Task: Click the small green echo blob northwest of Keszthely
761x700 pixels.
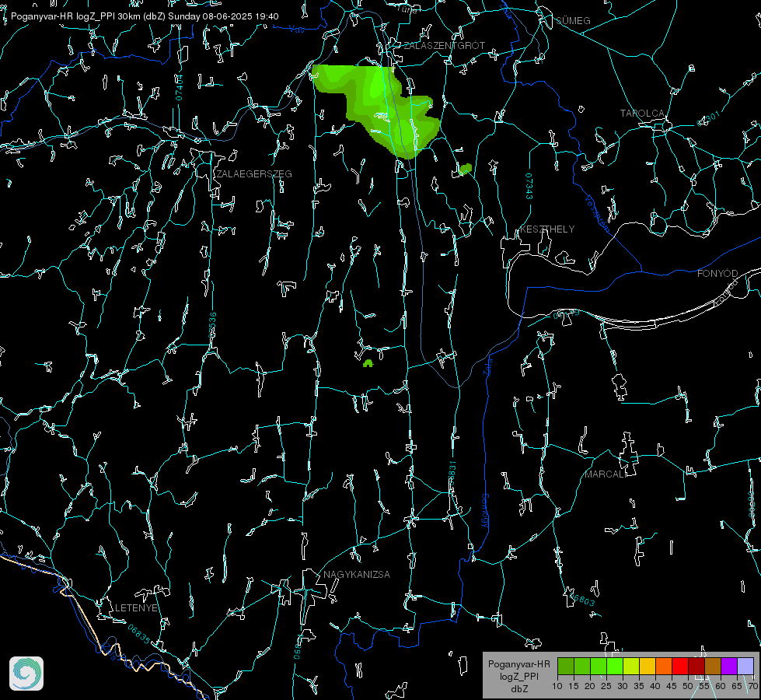Action: [x=466, y=169]
